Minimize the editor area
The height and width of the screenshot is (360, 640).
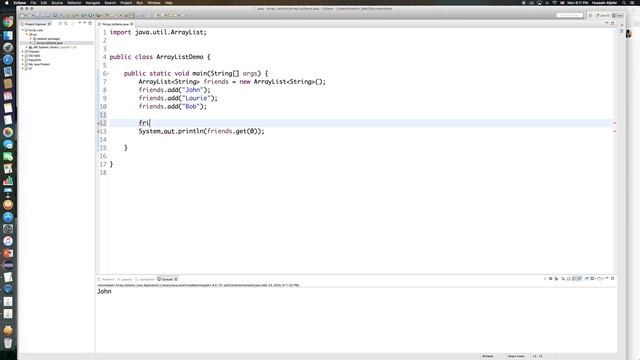point(607,23)
